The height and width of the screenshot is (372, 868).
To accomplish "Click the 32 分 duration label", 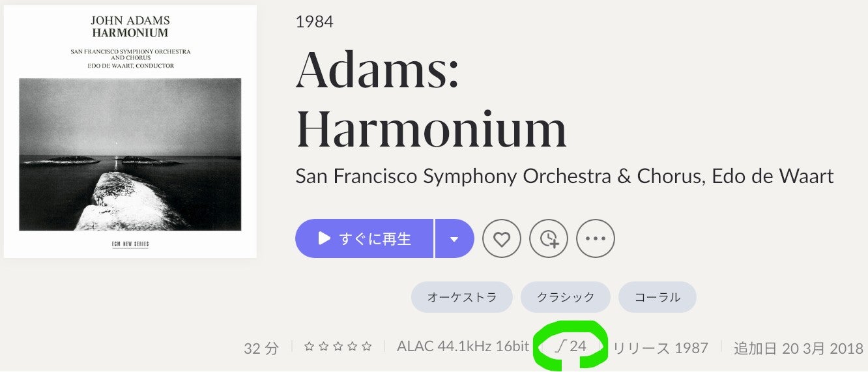I will tap(261, 348).
